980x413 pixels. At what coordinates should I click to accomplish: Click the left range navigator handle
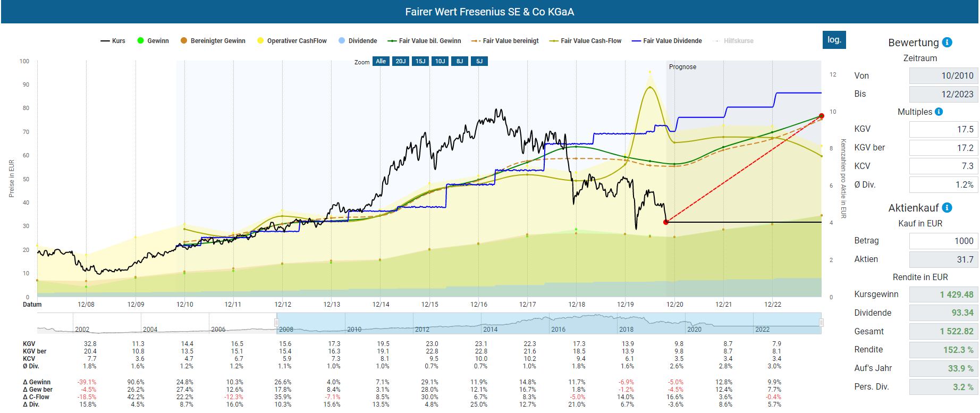click(276, 323)
